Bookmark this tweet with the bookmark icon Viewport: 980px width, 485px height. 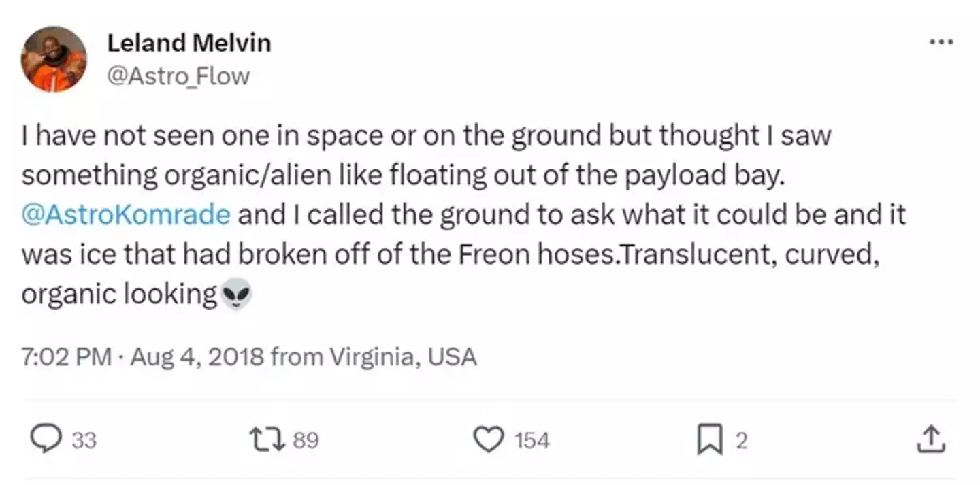pyautogui.click(x=710, y=440)
